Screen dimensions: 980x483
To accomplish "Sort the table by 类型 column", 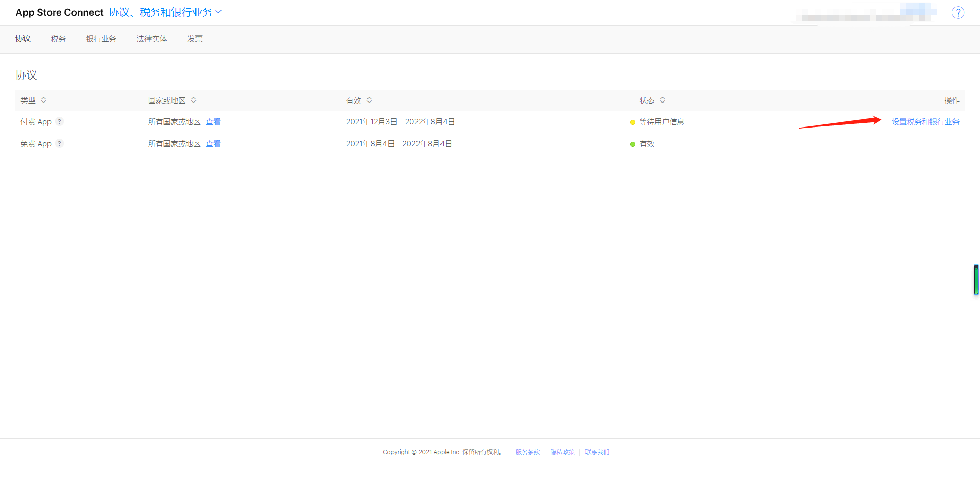I will click(x=34, y=100).
